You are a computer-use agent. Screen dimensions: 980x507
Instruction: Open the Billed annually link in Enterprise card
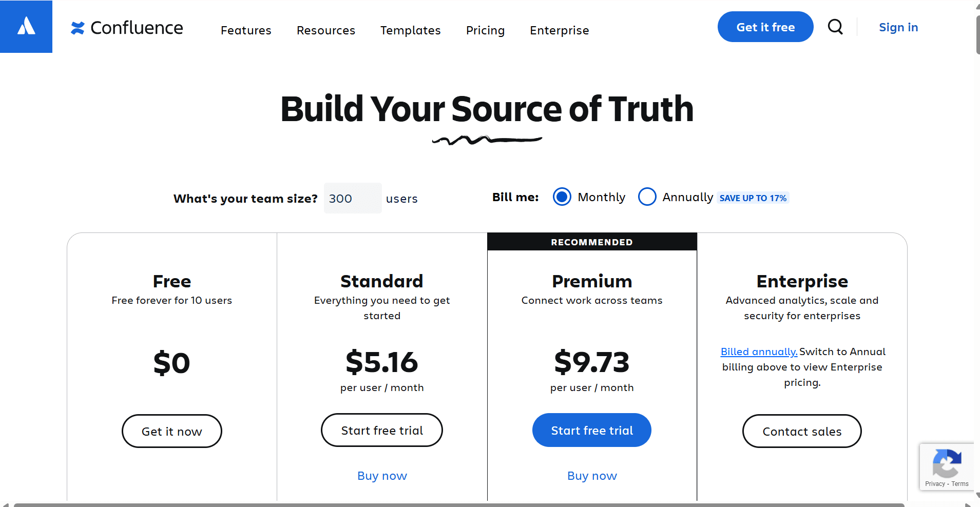click(759, 352)
